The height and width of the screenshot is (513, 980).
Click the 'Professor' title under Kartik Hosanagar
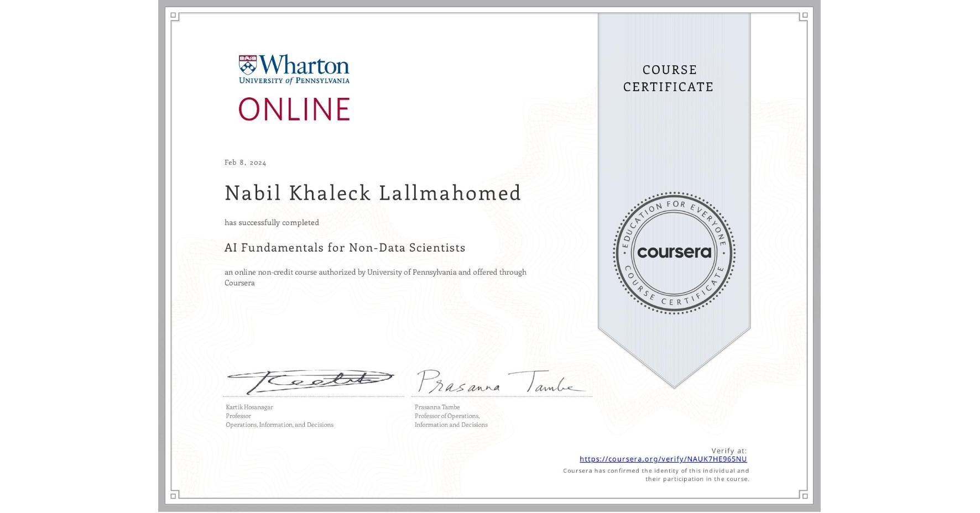click(x=238, y=416)
